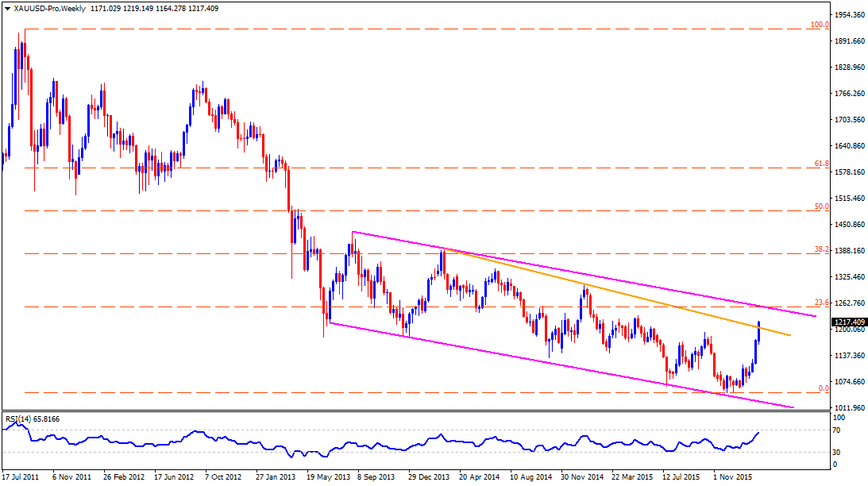Click the 27 Jan 2013 date label
This screenshot has height=486, width=868.
pyautogui.click(x=276, y=476)
